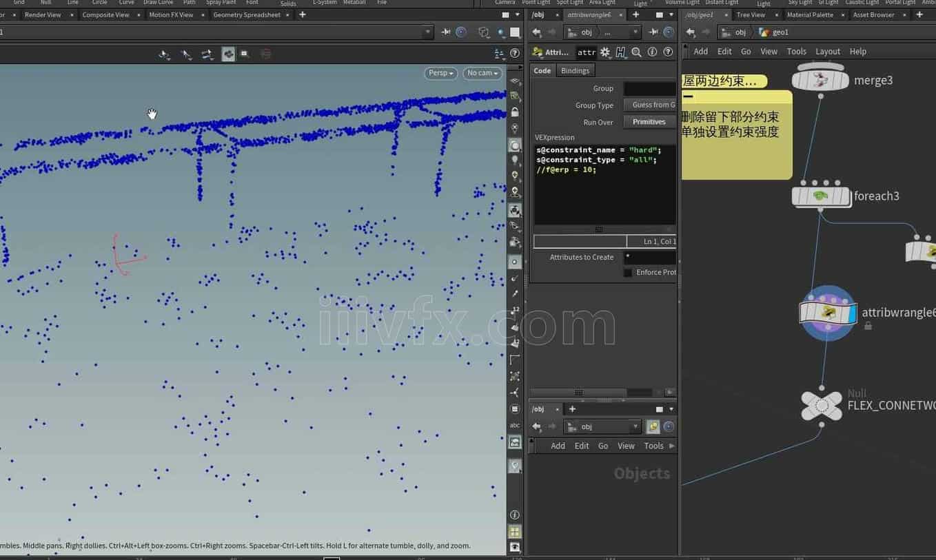Open the Group Type dropdown
The width and height of the screenshot is (936, 560).
[x=651, y=105]
